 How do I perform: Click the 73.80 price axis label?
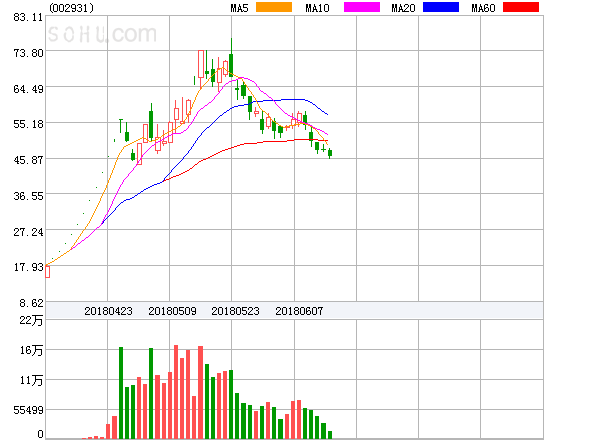[28, 53]
